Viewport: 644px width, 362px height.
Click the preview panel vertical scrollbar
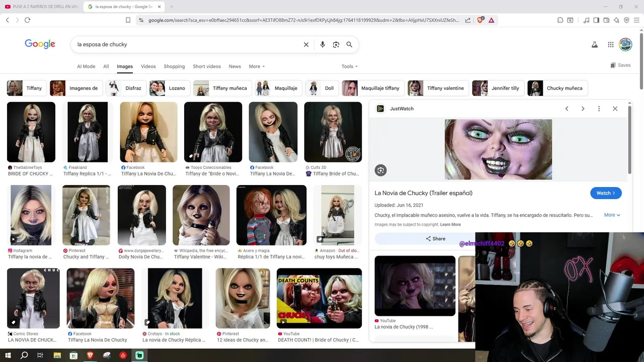point(629,141)
